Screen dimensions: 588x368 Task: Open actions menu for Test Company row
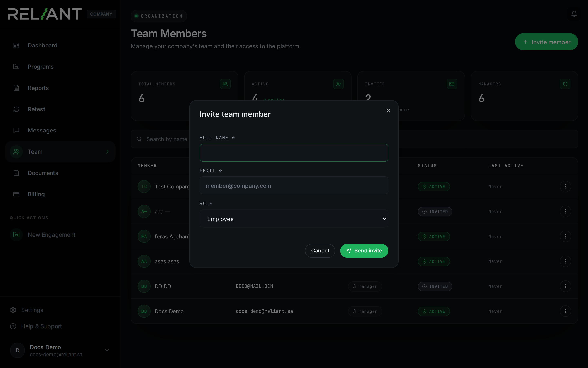565,186
